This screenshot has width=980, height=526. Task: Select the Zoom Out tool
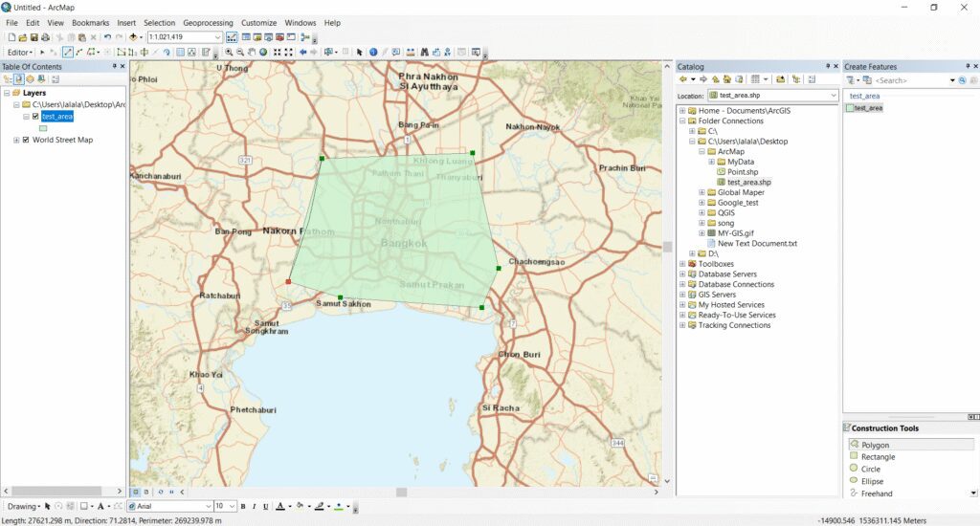(x=240, y=53)
